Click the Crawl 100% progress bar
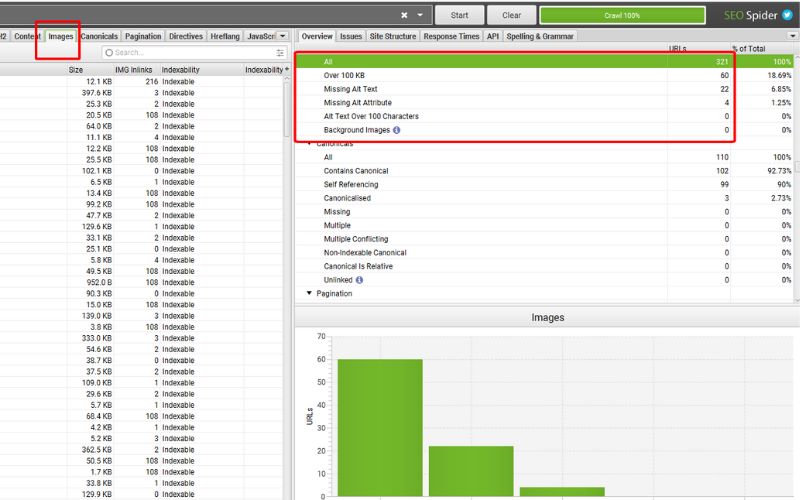The width and height of the screenshot is (800, 500). (x=622, y=15)
